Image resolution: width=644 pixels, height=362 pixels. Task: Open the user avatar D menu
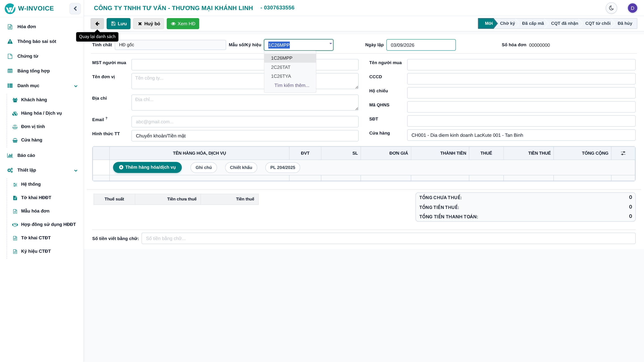click(x=632, y=8)
